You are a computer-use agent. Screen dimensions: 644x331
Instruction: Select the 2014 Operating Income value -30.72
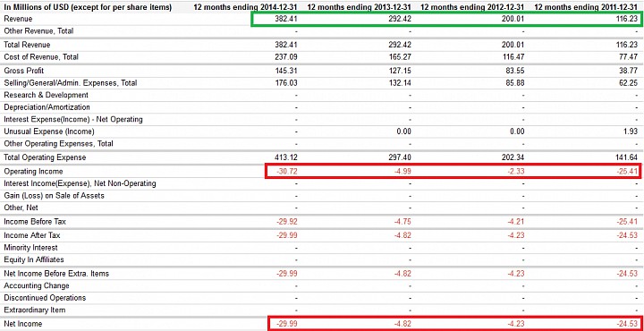tap(287, 172)
